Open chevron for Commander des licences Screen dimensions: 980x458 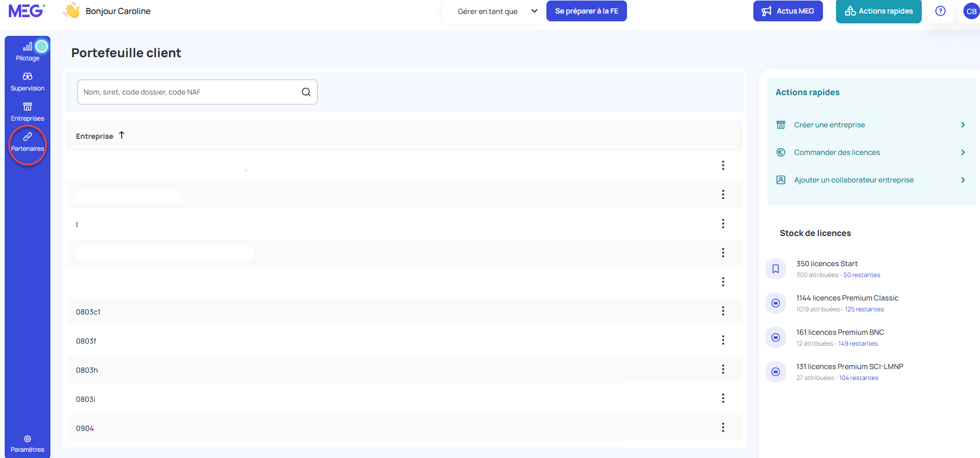(x=963, y=152)
